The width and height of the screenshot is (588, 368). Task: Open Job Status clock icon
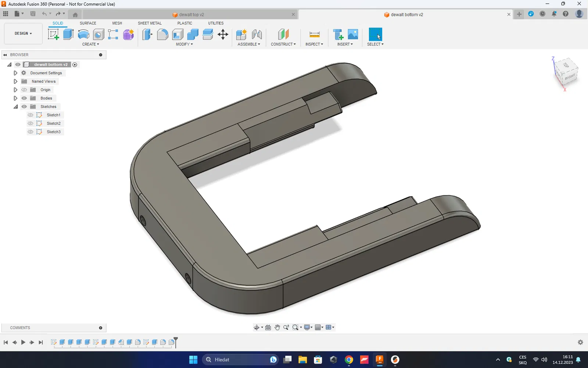coord(542,14)
